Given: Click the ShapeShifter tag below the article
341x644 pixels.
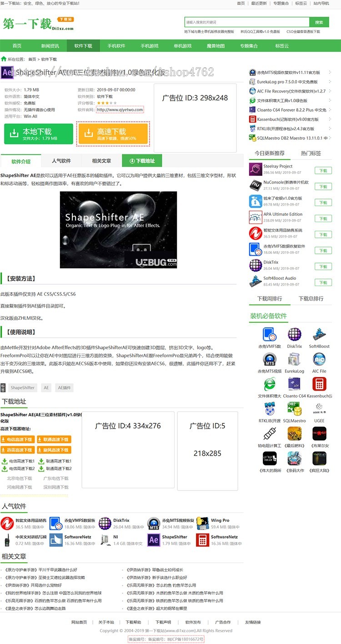Looking at the screenshot, I should [23, 388].
